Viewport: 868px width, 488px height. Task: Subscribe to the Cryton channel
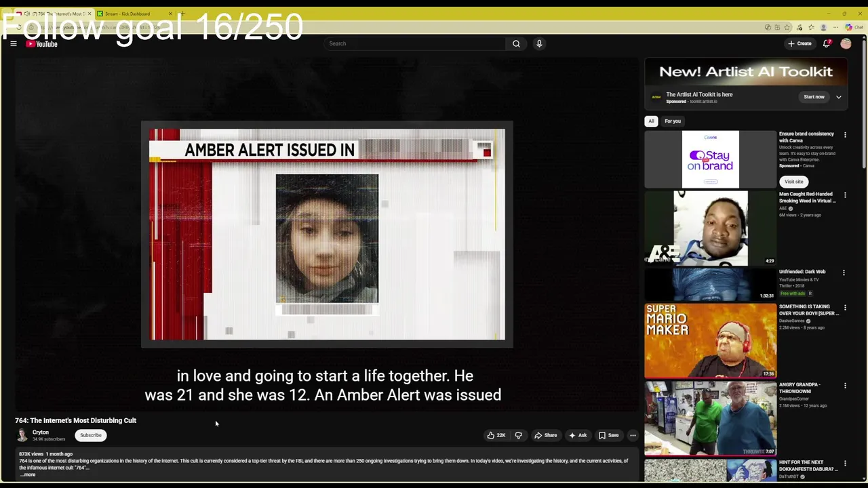pyautogui.click(x=91, y=435)
